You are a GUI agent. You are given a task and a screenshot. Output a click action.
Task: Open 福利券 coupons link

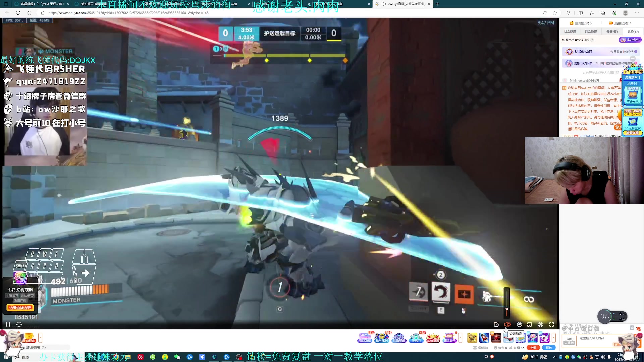click(x=481, y=348)
